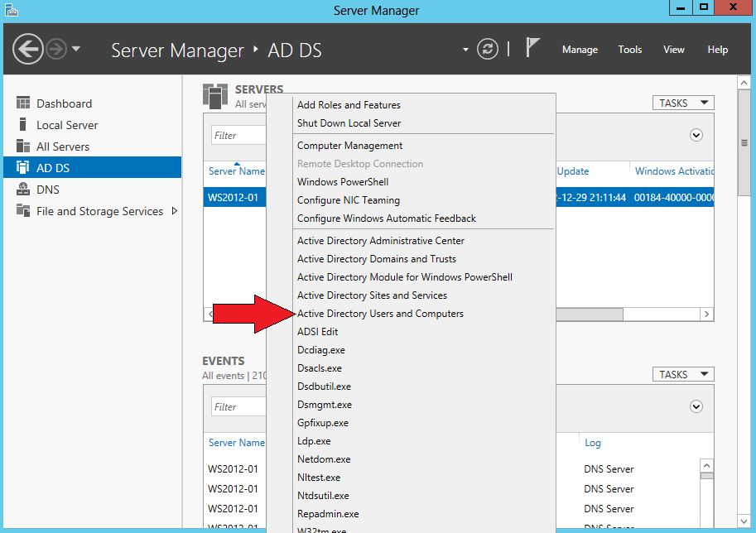Open Active Directory Sites and Services
This screenshot has width=756, height=533.
(372, 295)
